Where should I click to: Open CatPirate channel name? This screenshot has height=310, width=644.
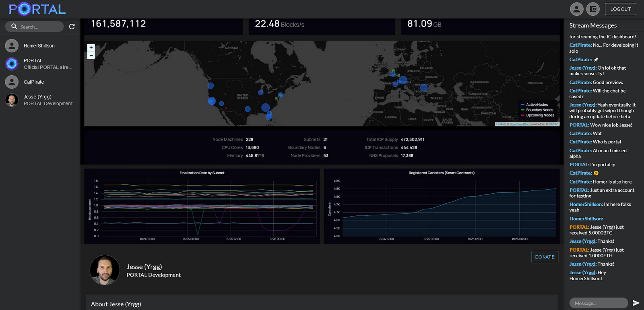click(34, 82)
